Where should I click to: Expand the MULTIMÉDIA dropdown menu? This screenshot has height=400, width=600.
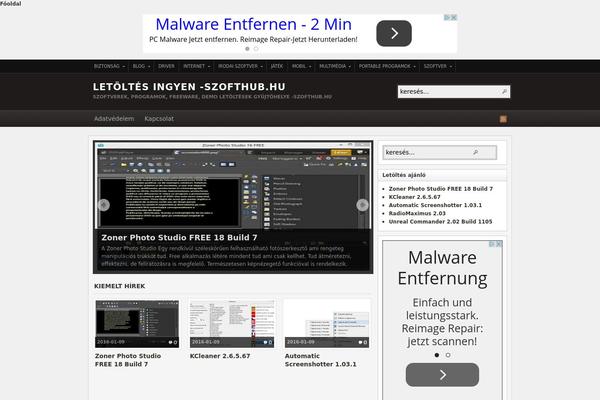(335, 66)
